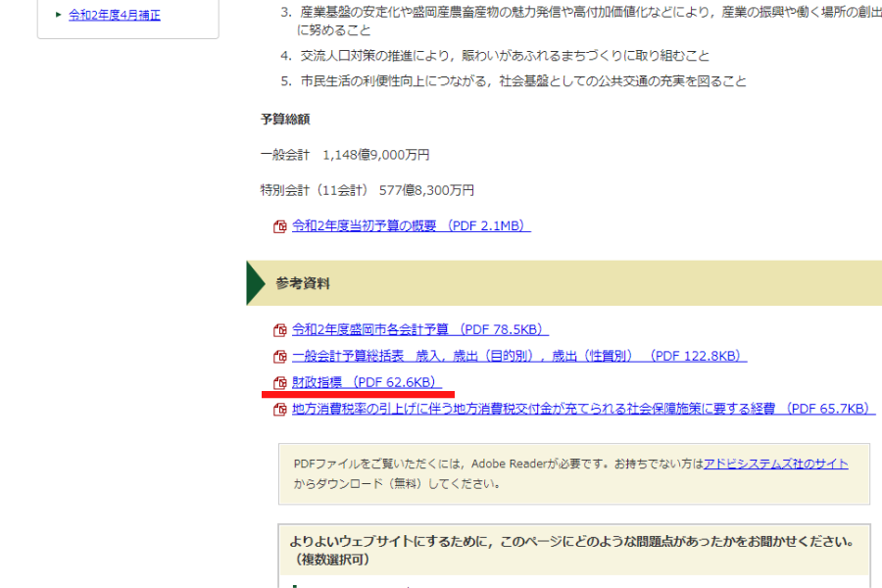Open 令和2年度盛岡市各会計予算 PDF link
The width and height of the screenshot is (882, 588).
419,330
